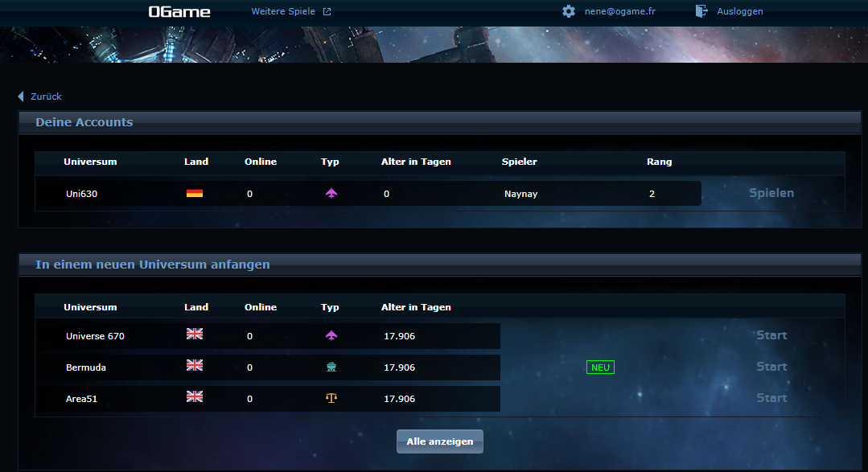Viewport: 868px width, 472px height.
Task: Click the Typ header in new universe table
Action: [330, 307]
